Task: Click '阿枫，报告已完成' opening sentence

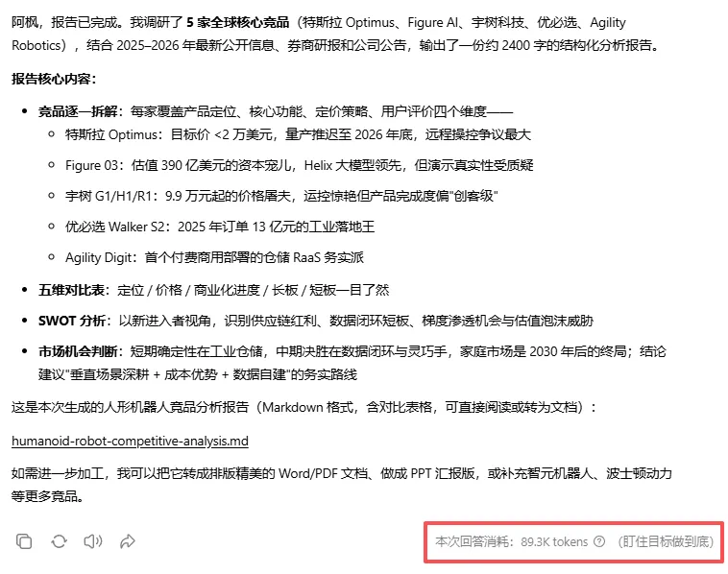Action: [x=64, y=22]
